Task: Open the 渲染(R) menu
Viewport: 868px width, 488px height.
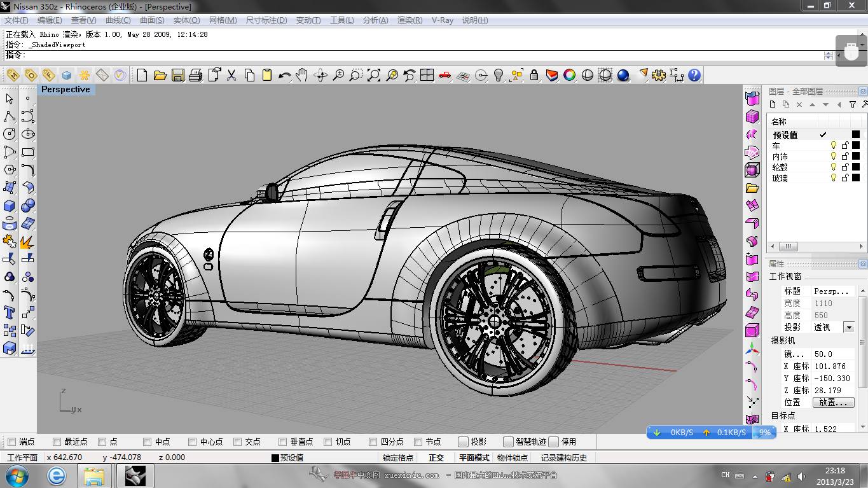Action: click(x=410, y=20)
